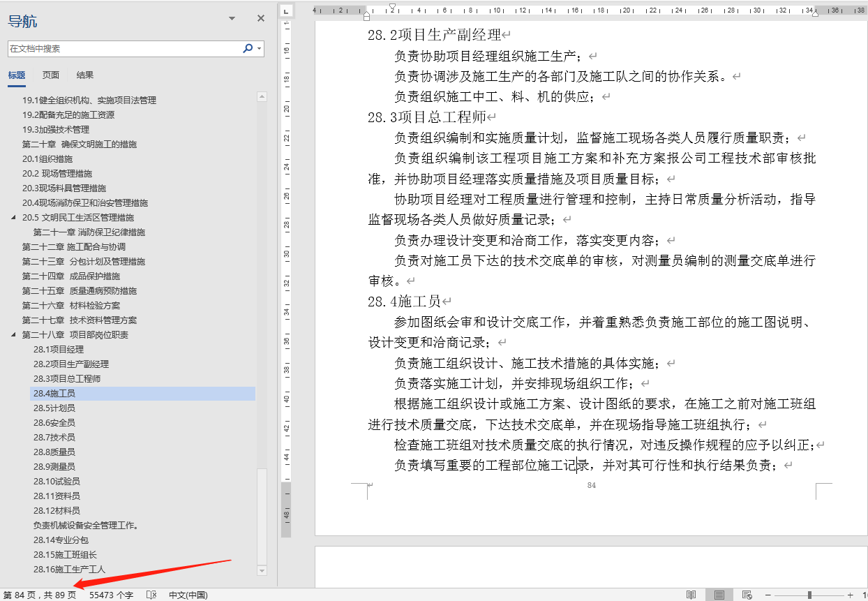The image size is (868, 601).
Task: Open Read Mode from the status bar
Action: coord(692,594)
